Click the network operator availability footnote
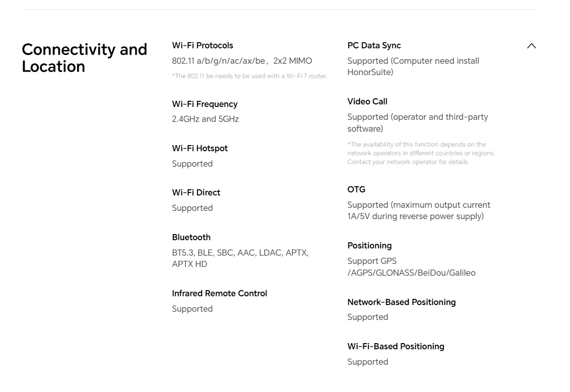This screenshot has width=570, height=392. [421, 153]
